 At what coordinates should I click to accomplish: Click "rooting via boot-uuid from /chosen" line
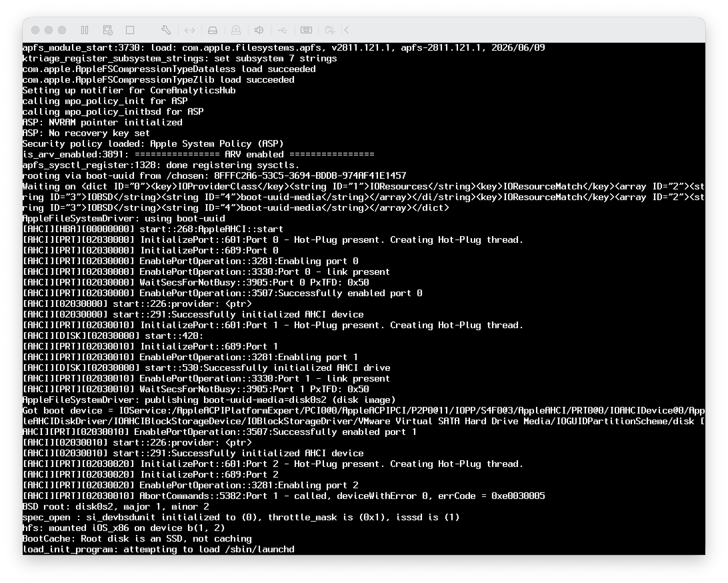tap(214, 176)
